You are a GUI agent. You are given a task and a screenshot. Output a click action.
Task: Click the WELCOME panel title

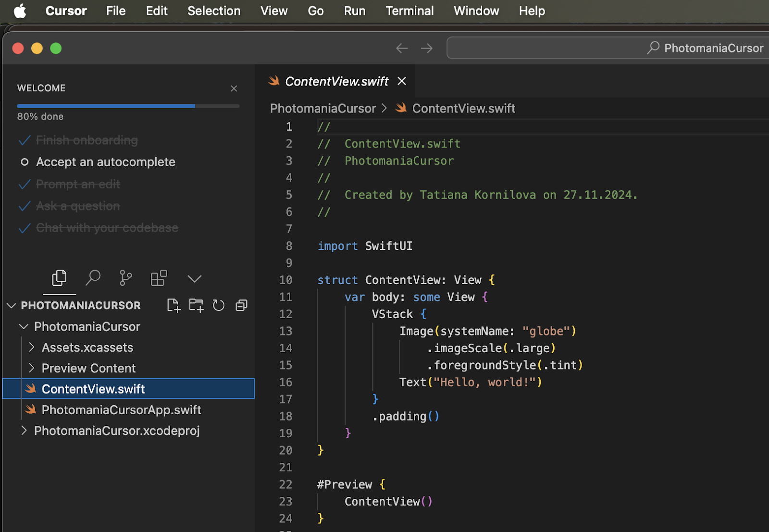[x=41, y=88]
